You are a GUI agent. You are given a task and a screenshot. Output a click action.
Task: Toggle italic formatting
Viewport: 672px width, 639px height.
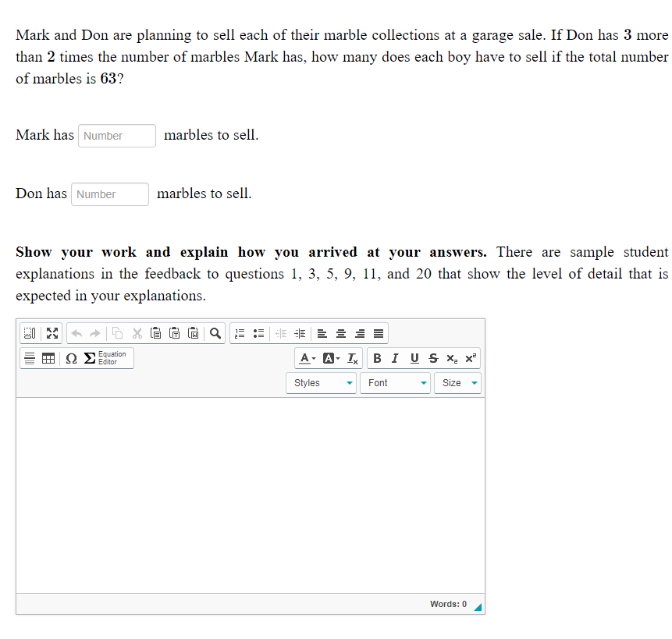pyautogui.click(x=395, y=358)
